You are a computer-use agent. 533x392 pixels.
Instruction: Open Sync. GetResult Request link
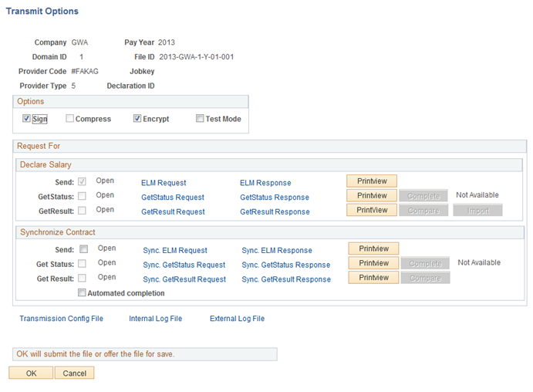pyautogui.click(x=184, y=279)
